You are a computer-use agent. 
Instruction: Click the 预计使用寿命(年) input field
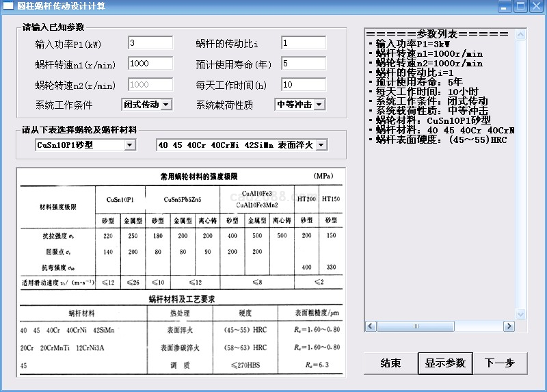point(303,64)
